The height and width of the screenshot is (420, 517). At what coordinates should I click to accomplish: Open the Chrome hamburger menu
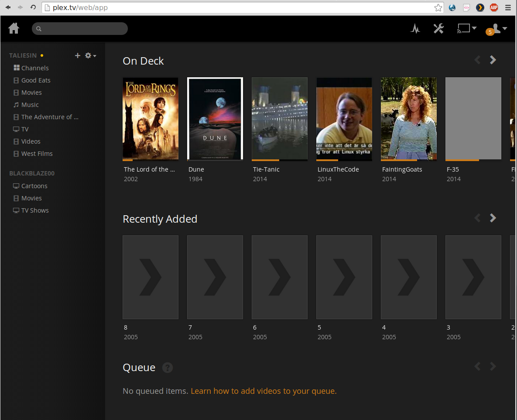tap(508, 7)
